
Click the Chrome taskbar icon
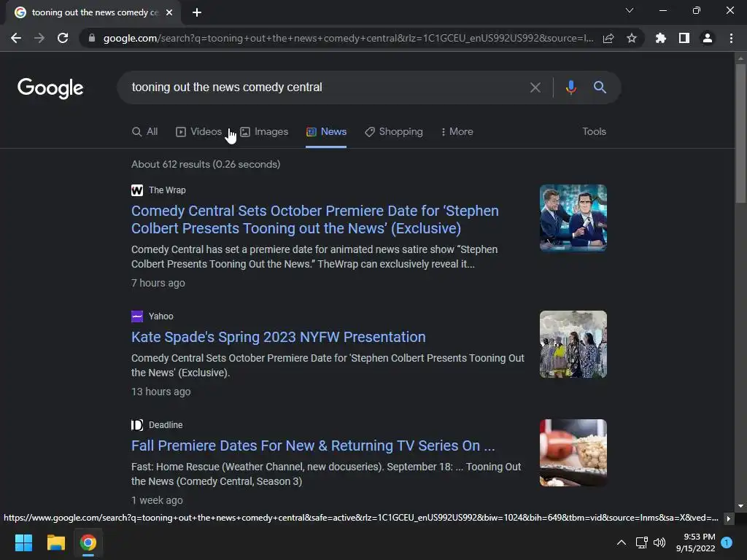88,542
